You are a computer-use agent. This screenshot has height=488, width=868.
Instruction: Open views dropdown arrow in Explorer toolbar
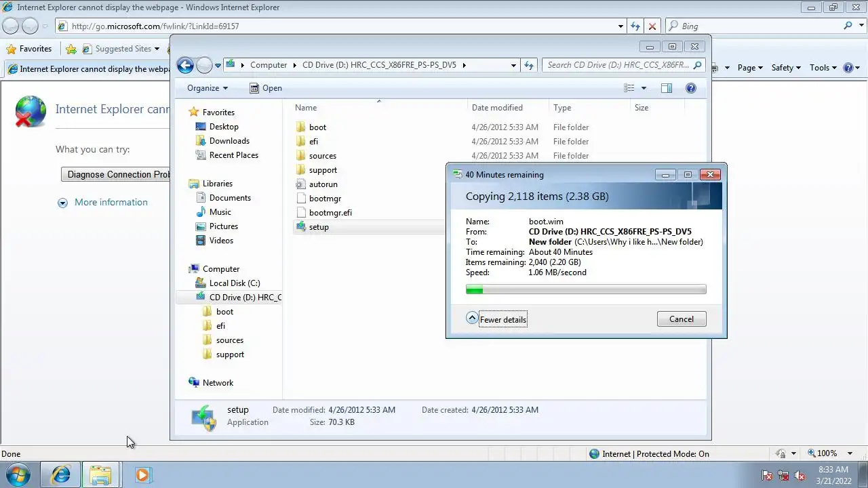[x=644, y=88]
